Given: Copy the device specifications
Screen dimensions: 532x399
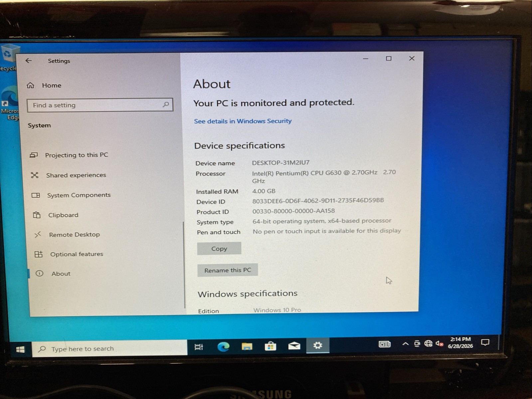Looking at the screenshot, I should [x=219, y=249].
